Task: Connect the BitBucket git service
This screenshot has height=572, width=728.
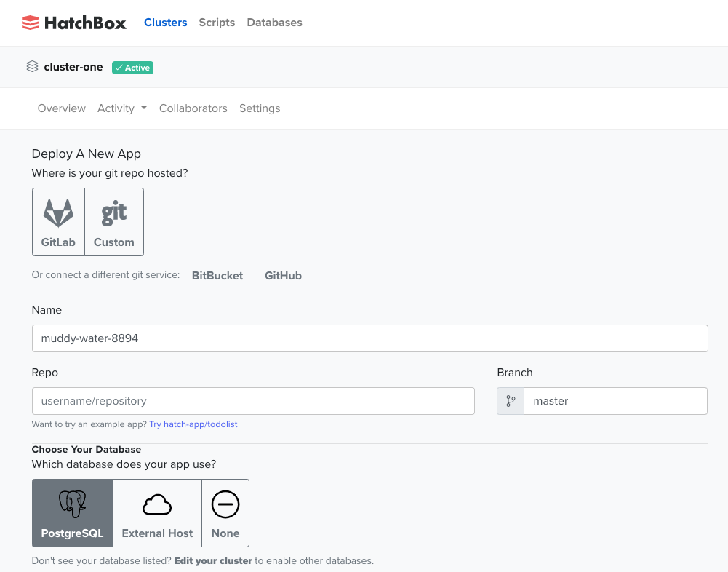Action: click(x=217, y=276)
